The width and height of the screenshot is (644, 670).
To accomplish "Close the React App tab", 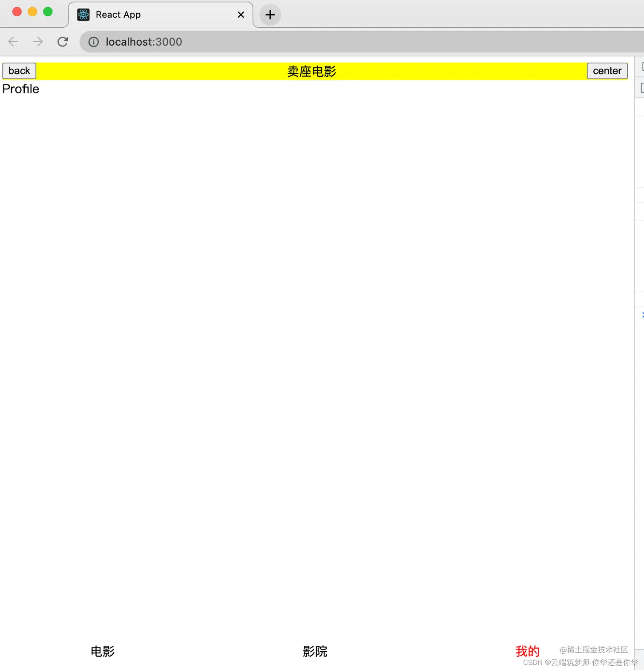I will 241,15.
